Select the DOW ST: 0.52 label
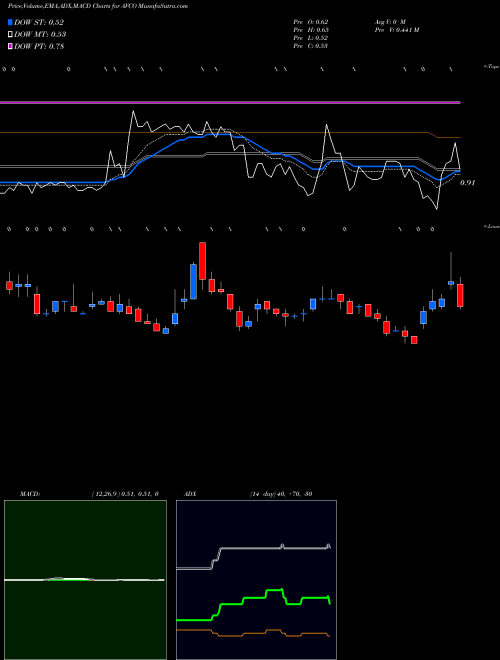 coord(39,22)
